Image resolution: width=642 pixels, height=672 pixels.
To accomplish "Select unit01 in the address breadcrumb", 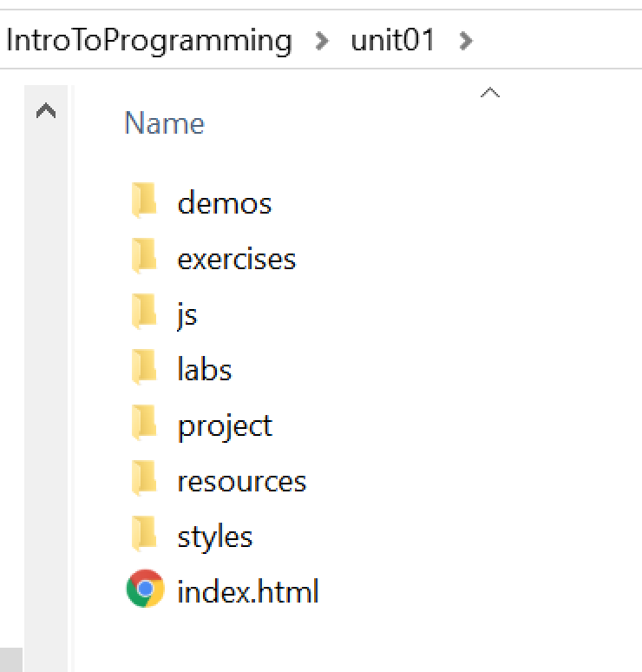I will click(x=393, y=39).
